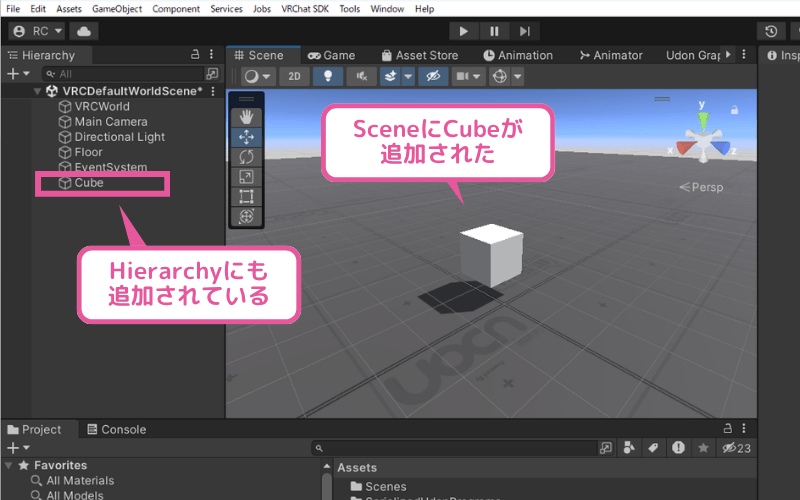Screen dimensions: 800x500
Task: Select Floor object in Hierarchy
Action: pos(81,152)
